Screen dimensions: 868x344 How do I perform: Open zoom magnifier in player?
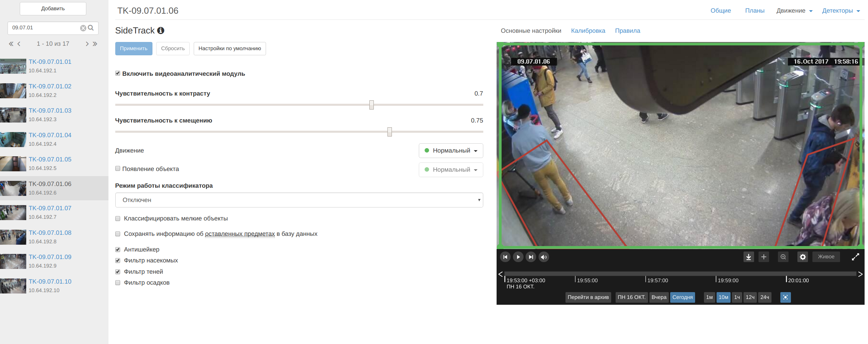point(783,257)
